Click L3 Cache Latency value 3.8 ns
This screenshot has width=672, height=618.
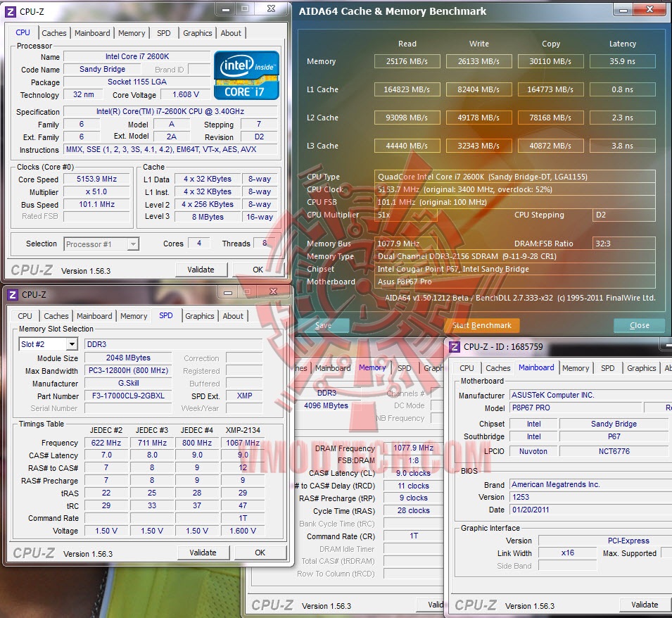pos(623,146)
